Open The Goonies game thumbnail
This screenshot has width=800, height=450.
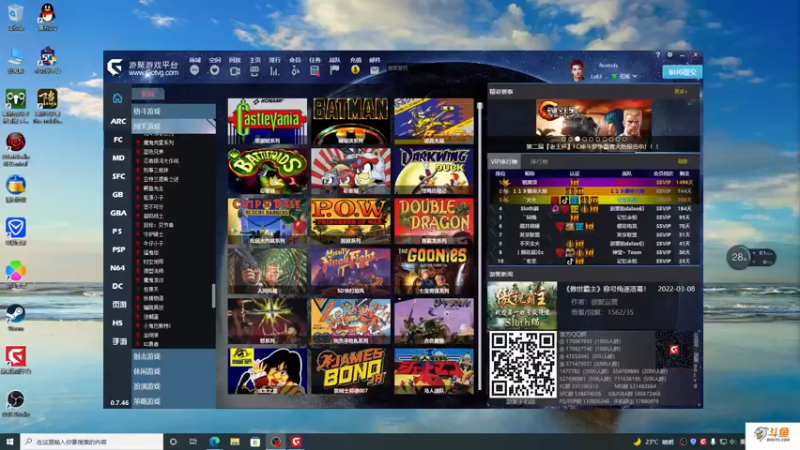(x=434, y=271)
